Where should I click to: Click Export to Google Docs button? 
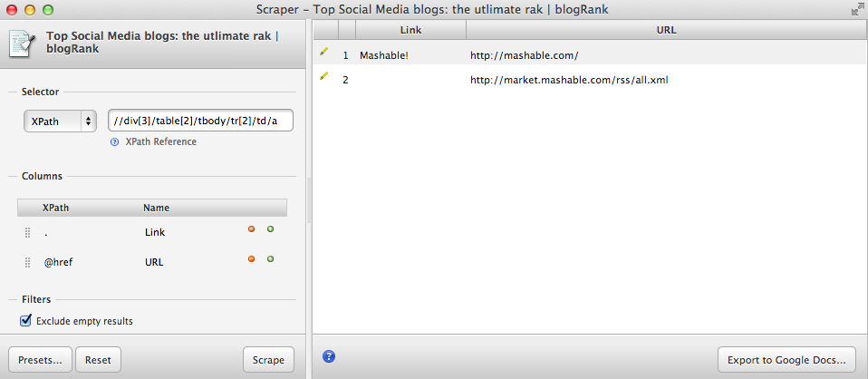786,360
